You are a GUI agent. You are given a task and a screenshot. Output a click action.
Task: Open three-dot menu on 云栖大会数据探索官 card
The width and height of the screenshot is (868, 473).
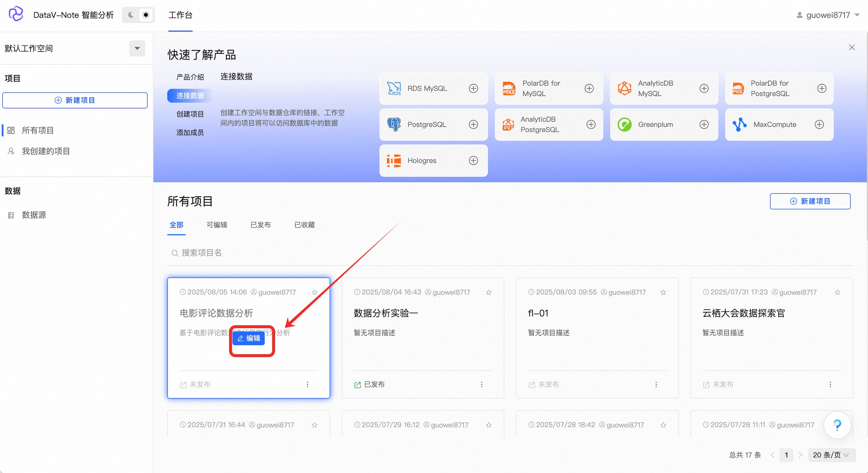(830, 385)
